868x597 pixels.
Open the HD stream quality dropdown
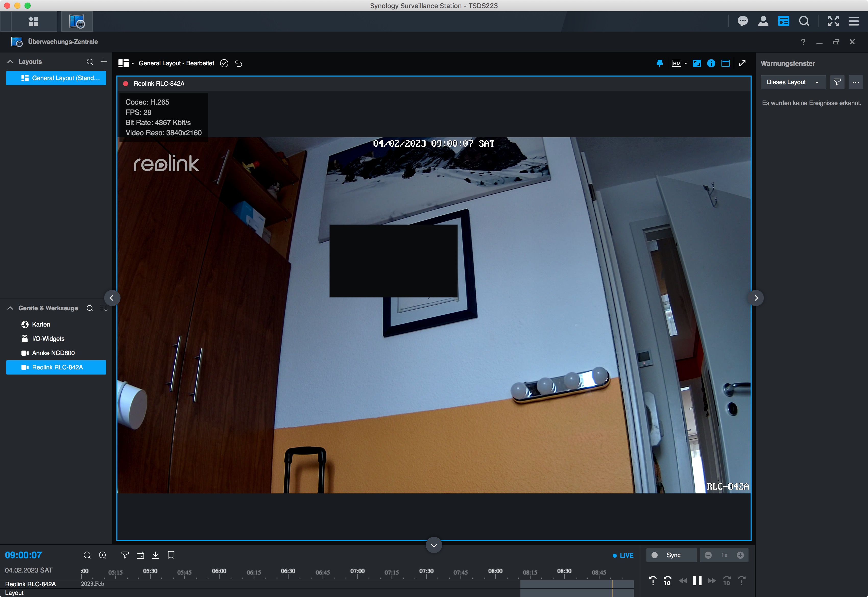click(679, 63)
